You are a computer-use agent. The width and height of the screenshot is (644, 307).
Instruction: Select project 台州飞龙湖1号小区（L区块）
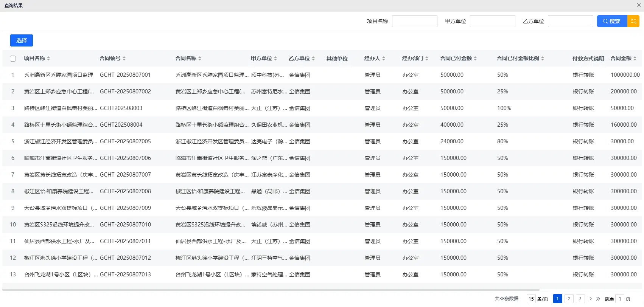click(x=61, y=274)
